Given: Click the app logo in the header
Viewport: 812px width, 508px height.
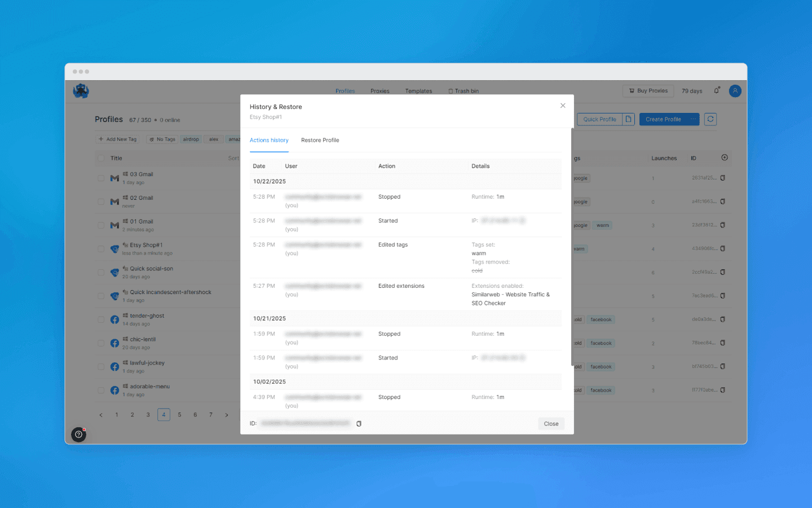Looking at the screenshot, I should point(81,91).
